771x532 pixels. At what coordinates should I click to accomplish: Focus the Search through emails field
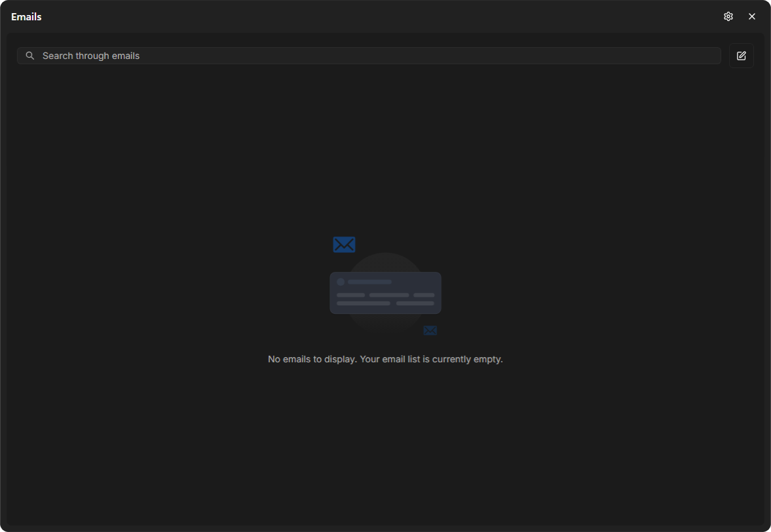pos(369,56)
